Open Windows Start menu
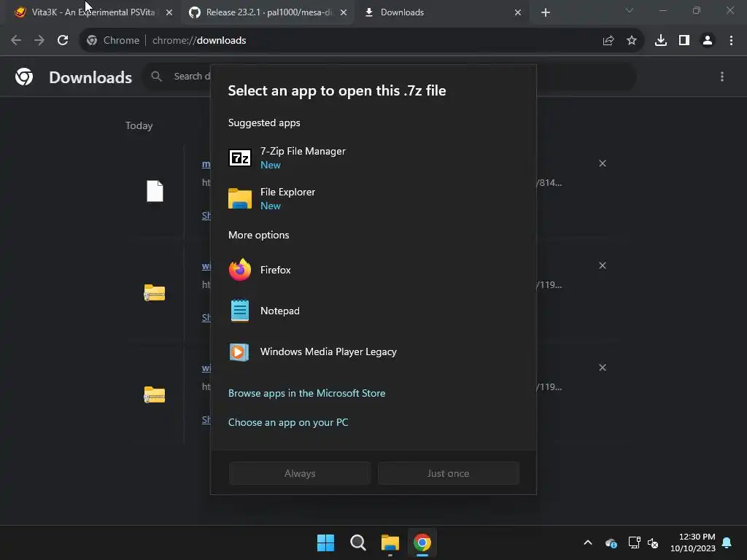747x560 pixels. (326, 542)
